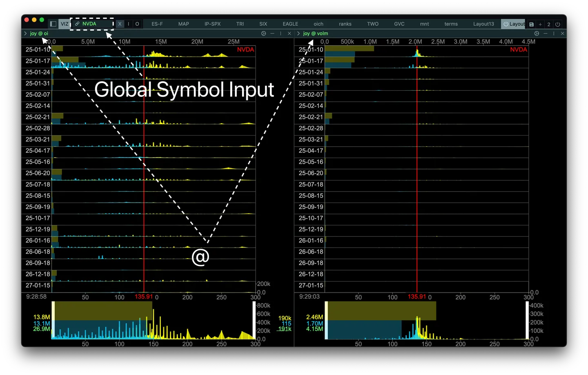This screenshot has width=588, height=375.
Task: Save layout with the floppy disk icon
Action: click(531, 25)
